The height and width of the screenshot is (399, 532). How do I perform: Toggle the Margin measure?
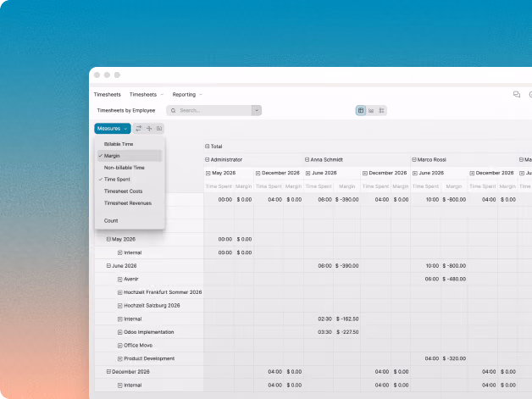coord(130,156)
